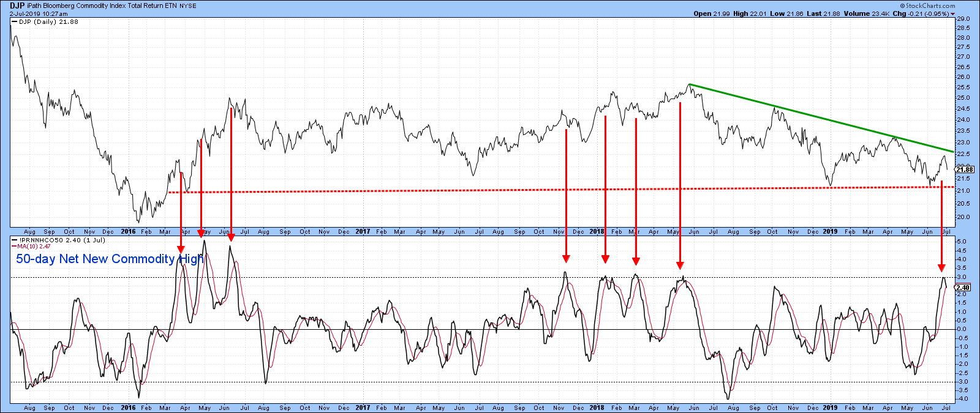Click the 29.0 price axis tick
This screenshot has width=980, height=413.
[963, 18]
